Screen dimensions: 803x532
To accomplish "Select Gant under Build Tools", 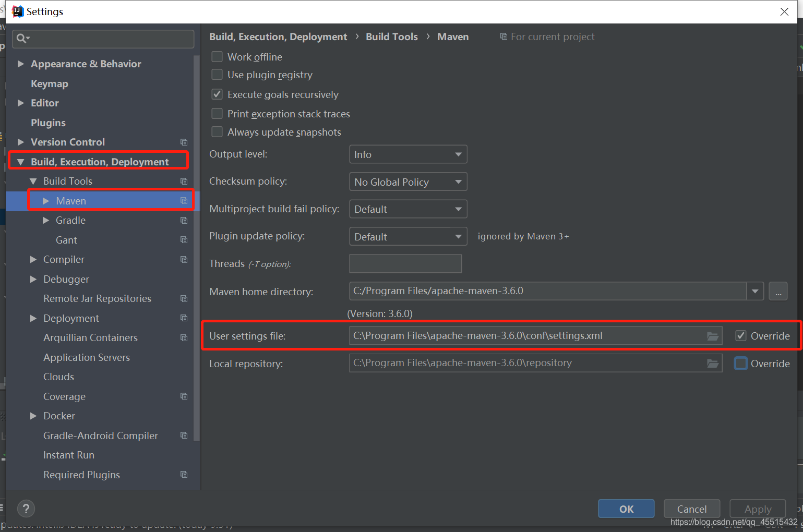I will (66, 240).
